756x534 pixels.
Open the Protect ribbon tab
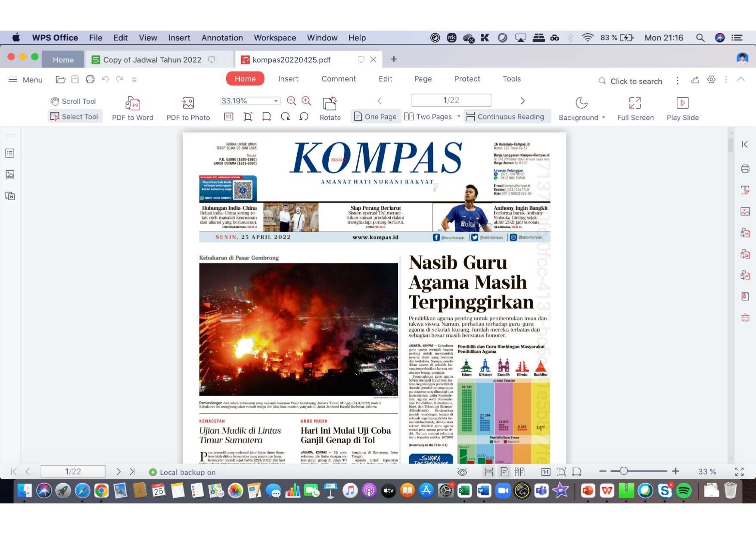[467, 79]
